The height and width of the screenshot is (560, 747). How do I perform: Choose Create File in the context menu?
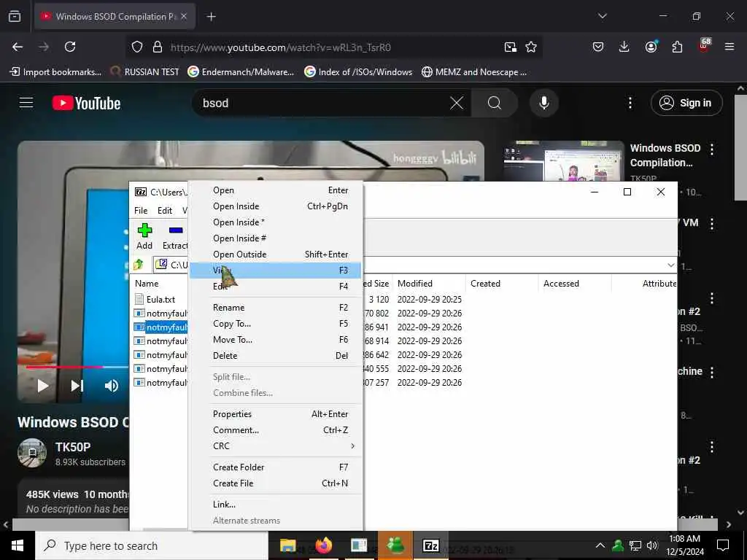275,483
